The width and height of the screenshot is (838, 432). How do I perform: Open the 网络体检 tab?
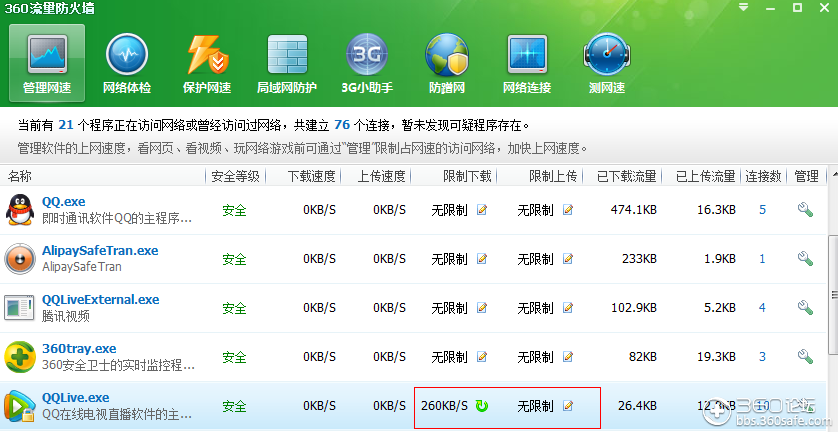127,63
